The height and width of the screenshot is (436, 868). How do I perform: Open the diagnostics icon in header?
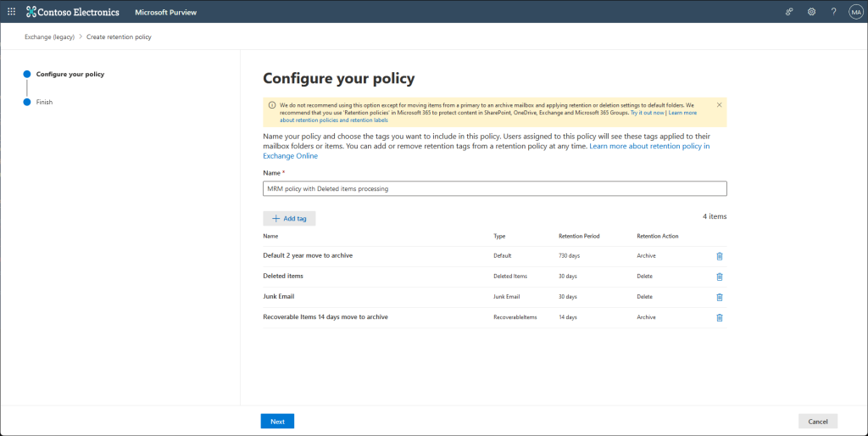point(789,12)
